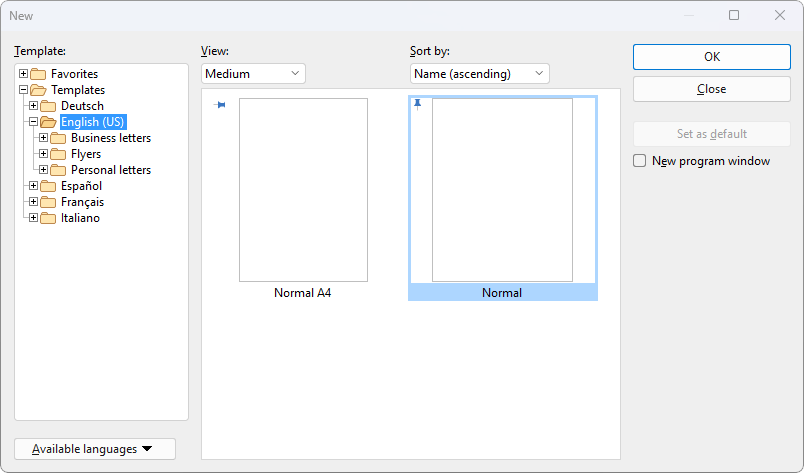
Task: Click the Español folder icon
Action: tap(48, 186)
